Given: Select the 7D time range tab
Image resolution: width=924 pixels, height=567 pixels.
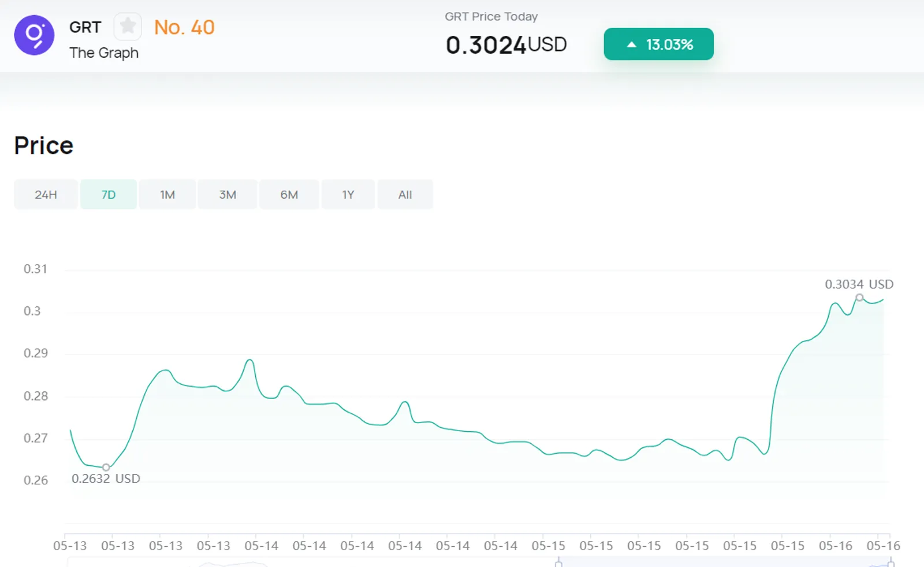Looking at the screenshot, I should [109, 195].
